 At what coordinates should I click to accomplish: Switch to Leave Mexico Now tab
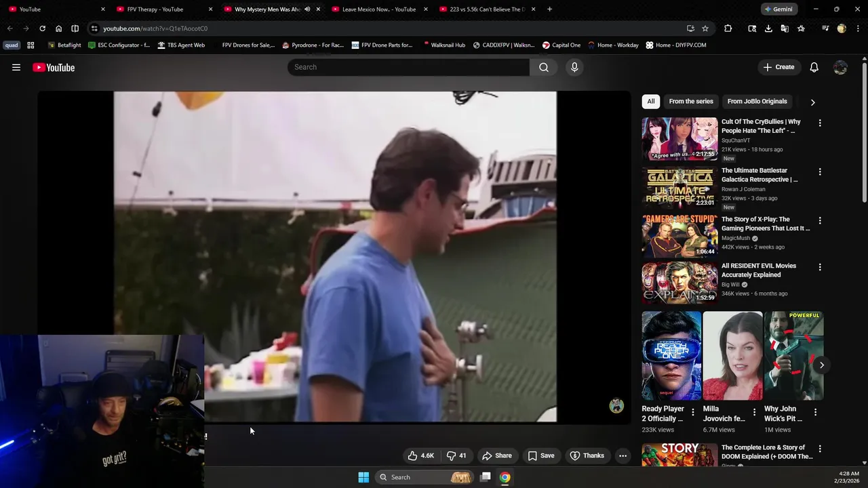pos(380,9)
